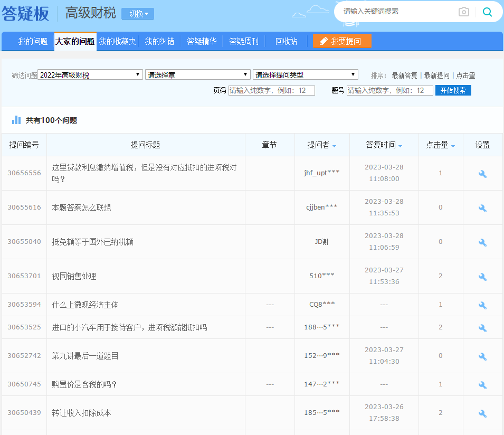
Task: Click wrench settings icon for question 30655616
Action: pyautogui.click(x=482, y=208)
